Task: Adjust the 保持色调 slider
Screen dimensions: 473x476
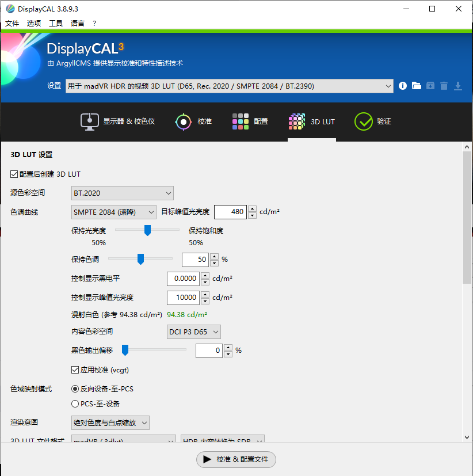Action: pyautogui.click(x=140, y=259)
